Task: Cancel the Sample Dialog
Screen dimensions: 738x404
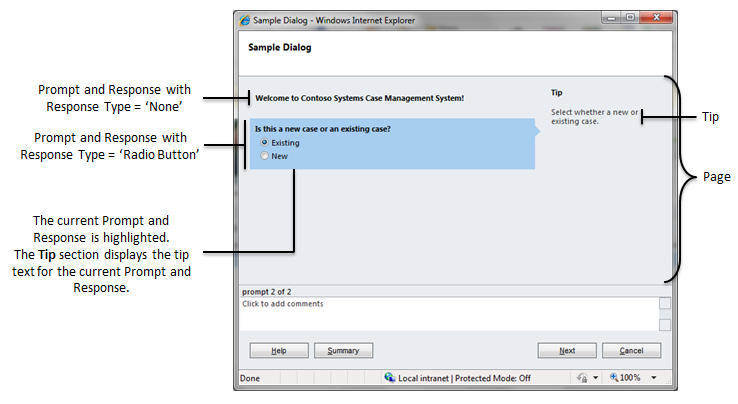Action: pos(631,351)
